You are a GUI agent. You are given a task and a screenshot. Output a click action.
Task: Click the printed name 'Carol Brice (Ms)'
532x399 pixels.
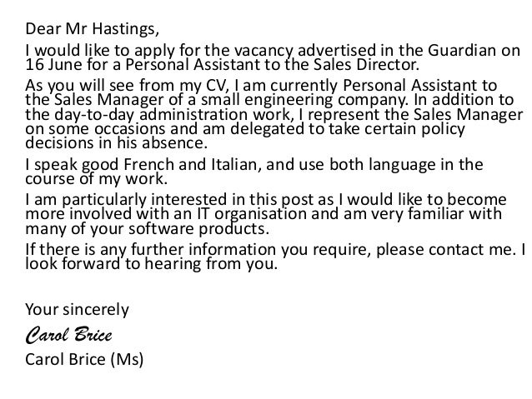(x=84, y=360)
